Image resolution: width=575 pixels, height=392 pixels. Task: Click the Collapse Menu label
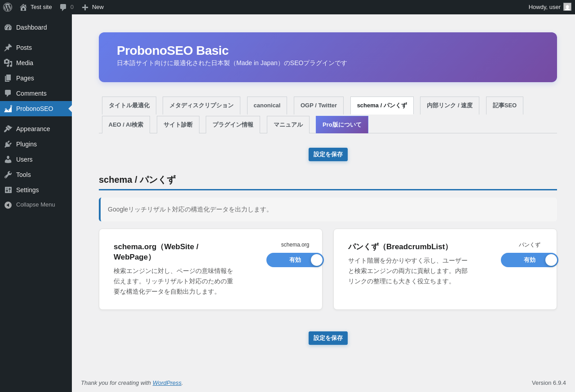pos(35,205)
